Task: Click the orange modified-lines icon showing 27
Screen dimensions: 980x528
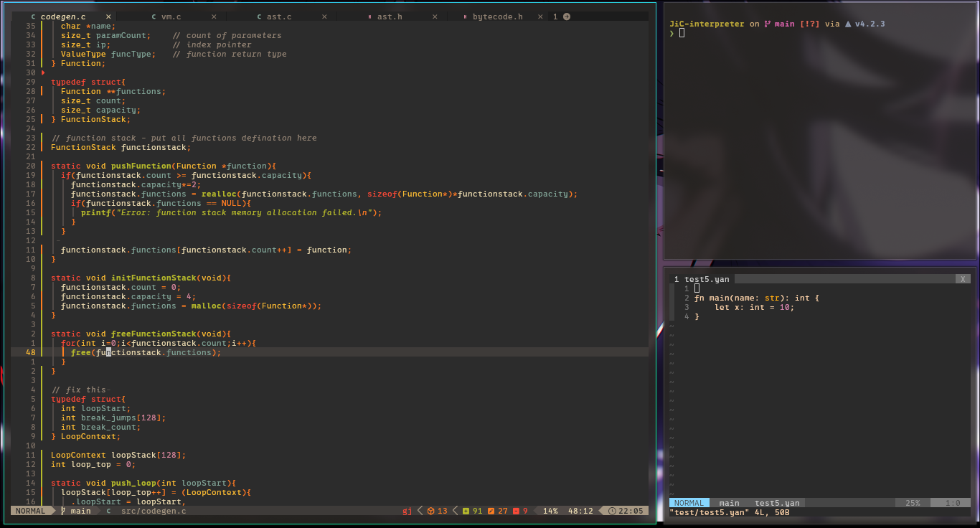Action: click(491, 511)
